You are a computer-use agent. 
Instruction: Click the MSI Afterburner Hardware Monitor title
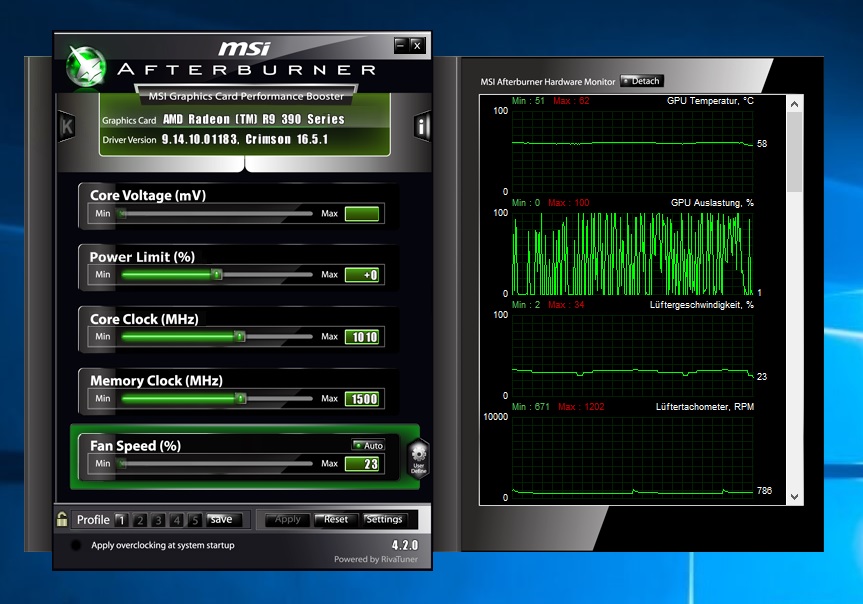coord(548,81)
